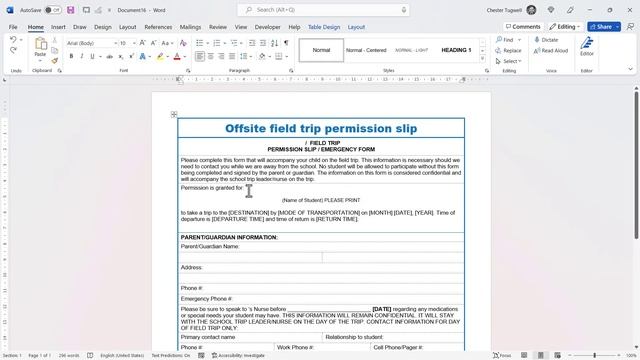The height and width of the screenshot is (360, 640).
Task: Decrease font size with shrink icon
Action: click(x=153, y=43)
